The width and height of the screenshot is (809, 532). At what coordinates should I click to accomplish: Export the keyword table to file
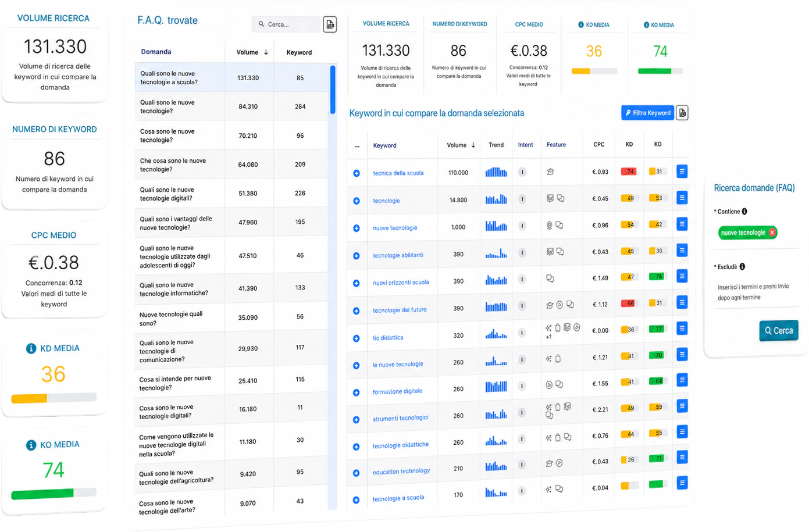coord(682,113)
